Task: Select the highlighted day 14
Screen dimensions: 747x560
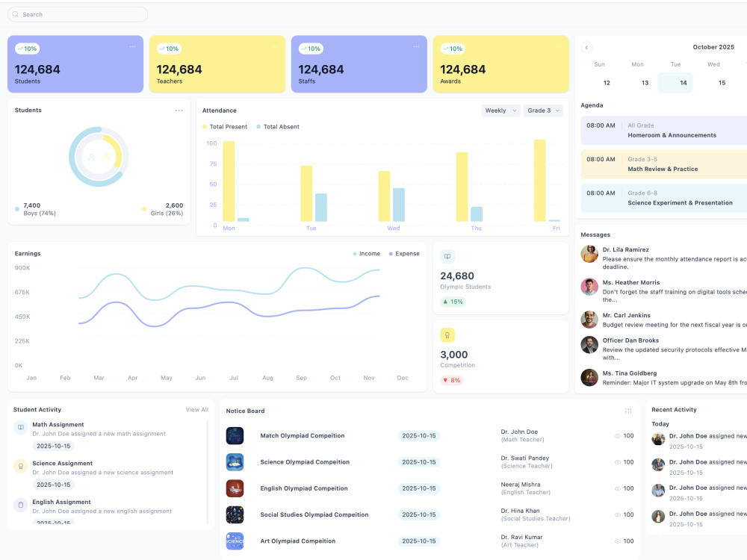Action: pyautogui.click(x=675, y=83)
